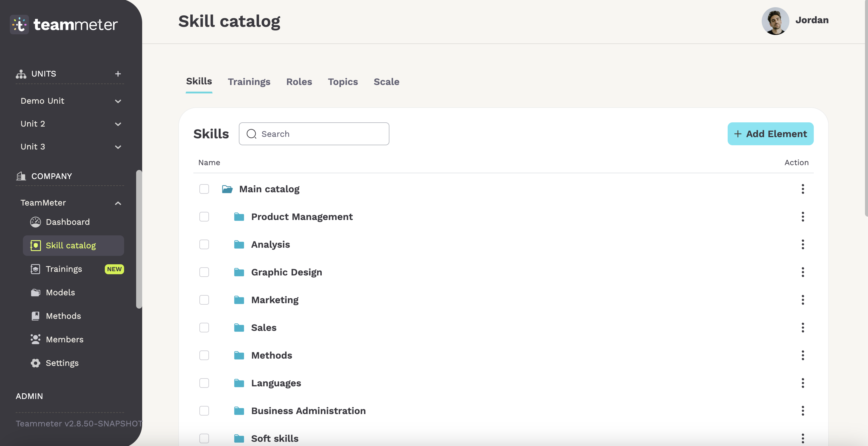Image resolution: width=868 pixels, height=446 pixels.
Task: Check the Marketing checkbox
Action: (204, 300)
